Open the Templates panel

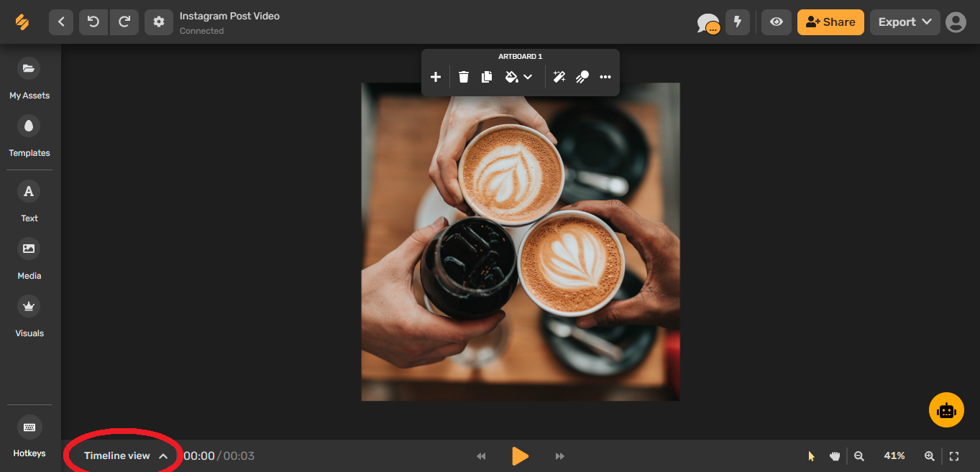pos(29,136)
